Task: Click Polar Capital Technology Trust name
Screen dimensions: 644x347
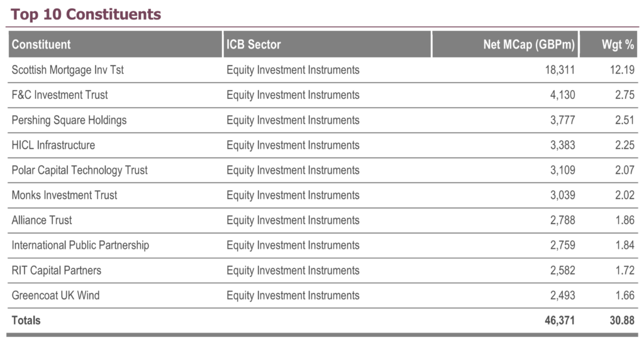Action: tap(79, 170)
